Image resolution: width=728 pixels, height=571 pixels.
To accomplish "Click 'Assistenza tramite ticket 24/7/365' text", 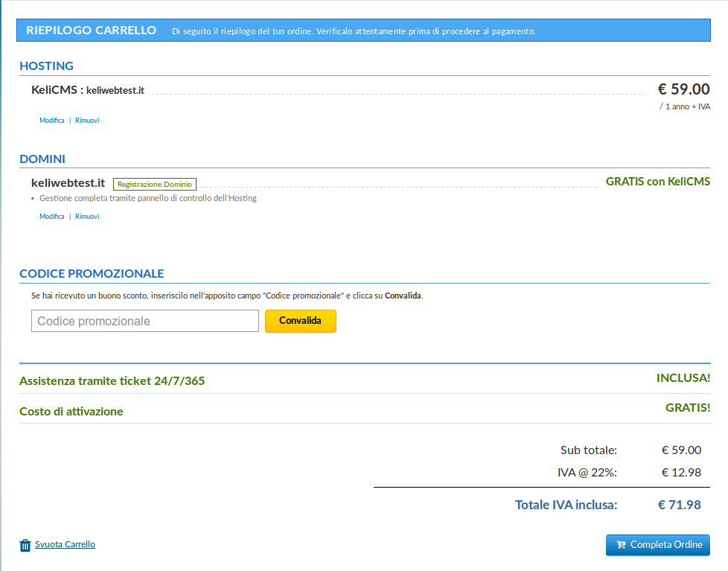I will coord(112,380).
